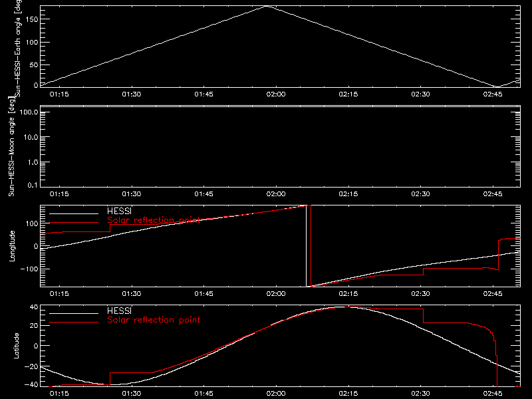Select Solar reflection point legend in Longitude plot

click(x=154, y=220)
